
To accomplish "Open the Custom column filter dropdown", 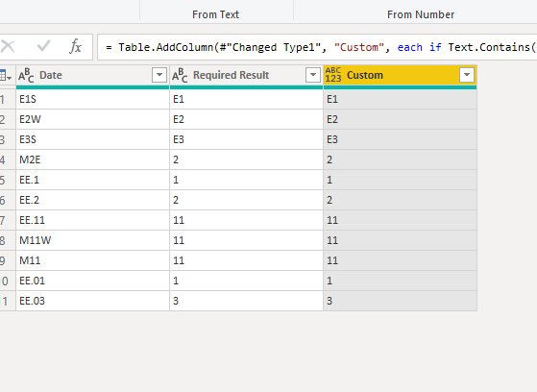I will click(467, 75).
